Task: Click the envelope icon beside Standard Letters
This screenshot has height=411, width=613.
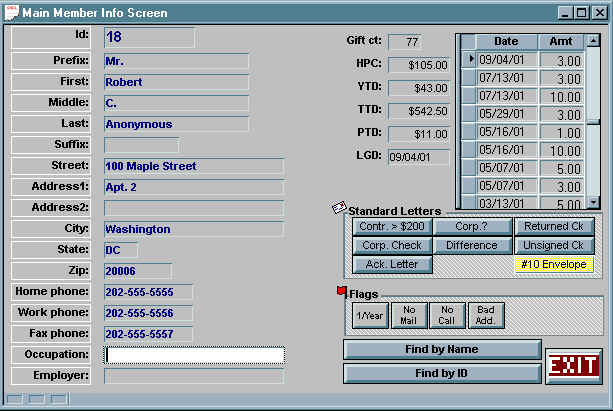Action: 339,208
